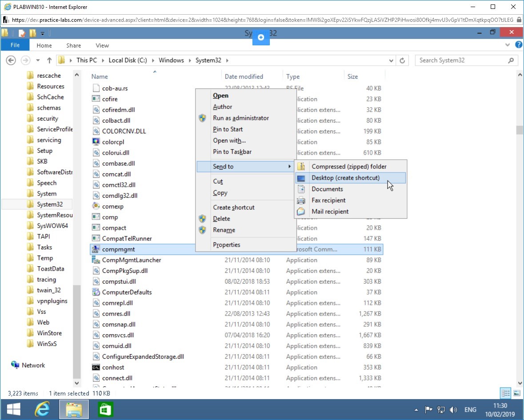The width and height of the screenshot is (524, 420).
Task: Click the compmgmt file icon
Action: pos(96,249)
